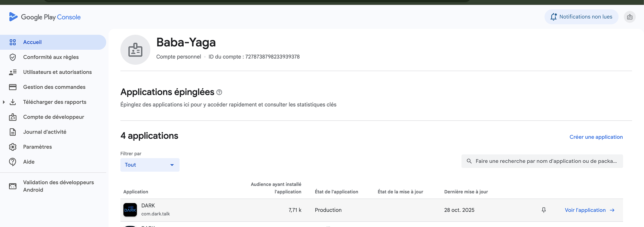Select Accueil in the sidebar
Image resolution: width=644 pixels, height=227 pixels.
click(x=33, y=42)
